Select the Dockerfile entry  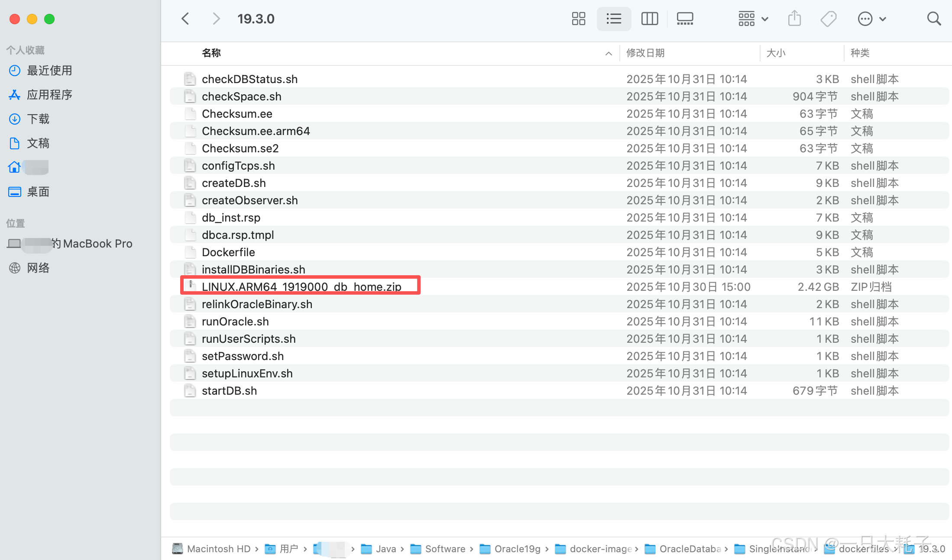[228, 252]
